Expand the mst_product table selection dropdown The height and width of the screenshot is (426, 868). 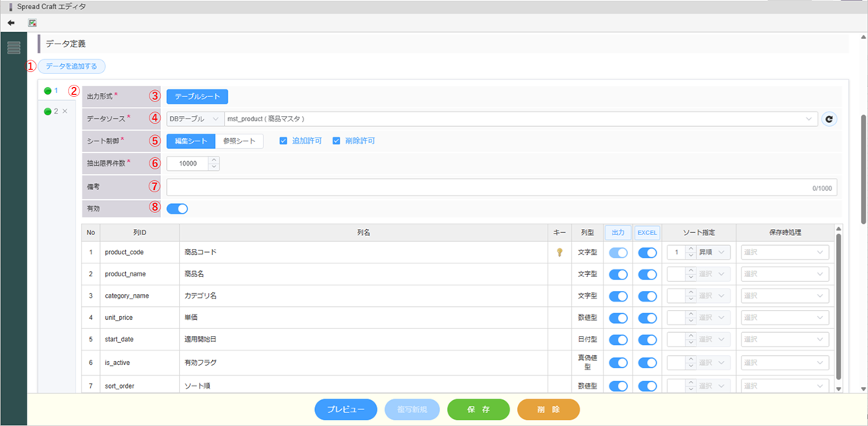pos(809,119)
